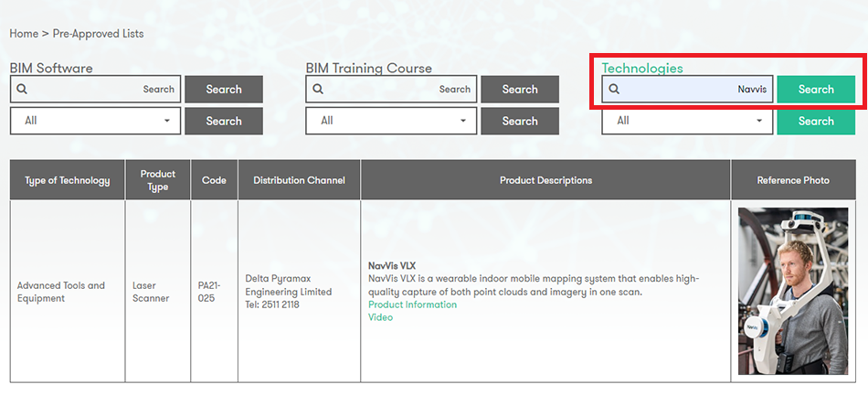Click the Product Descriptions column header
The image size is (868, 406).
click(x=545, y=180)
